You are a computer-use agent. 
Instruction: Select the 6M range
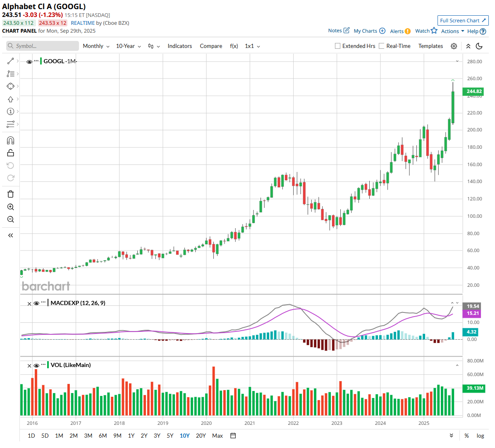(103, 436)
